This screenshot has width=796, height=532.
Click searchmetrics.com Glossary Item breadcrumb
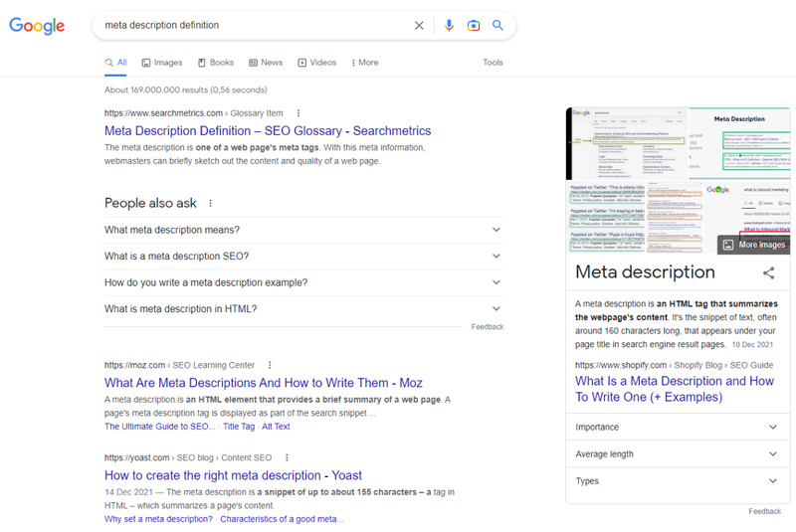(x=194, y=113)
